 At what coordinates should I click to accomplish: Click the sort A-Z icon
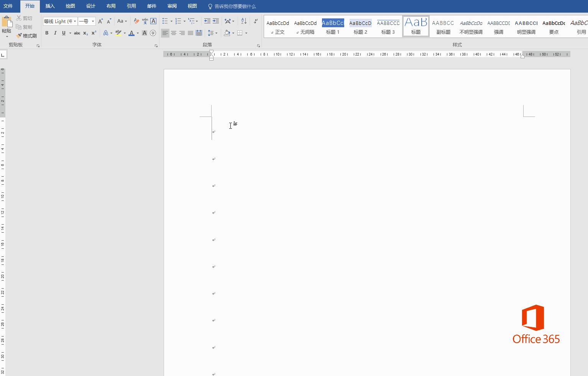(244, 21)
